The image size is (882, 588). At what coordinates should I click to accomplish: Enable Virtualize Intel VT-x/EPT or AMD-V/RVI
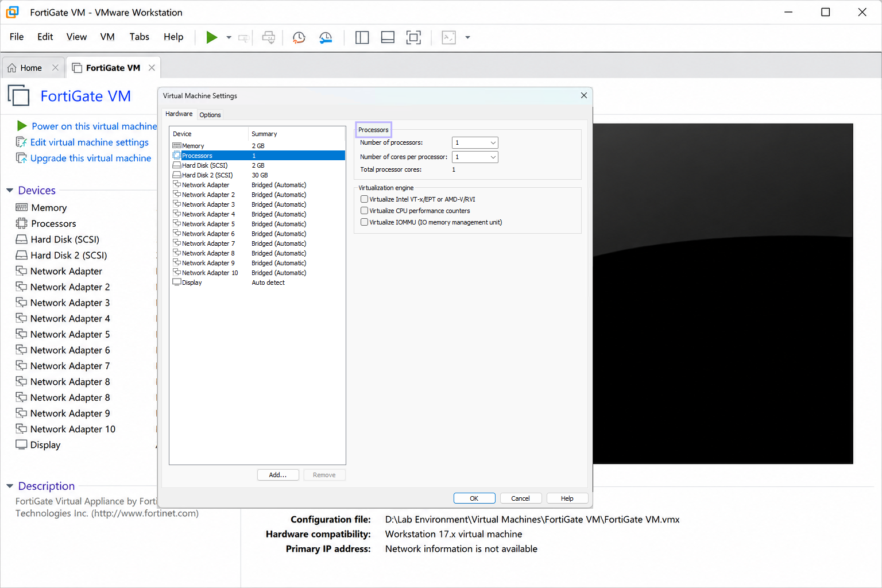point(364,199)
